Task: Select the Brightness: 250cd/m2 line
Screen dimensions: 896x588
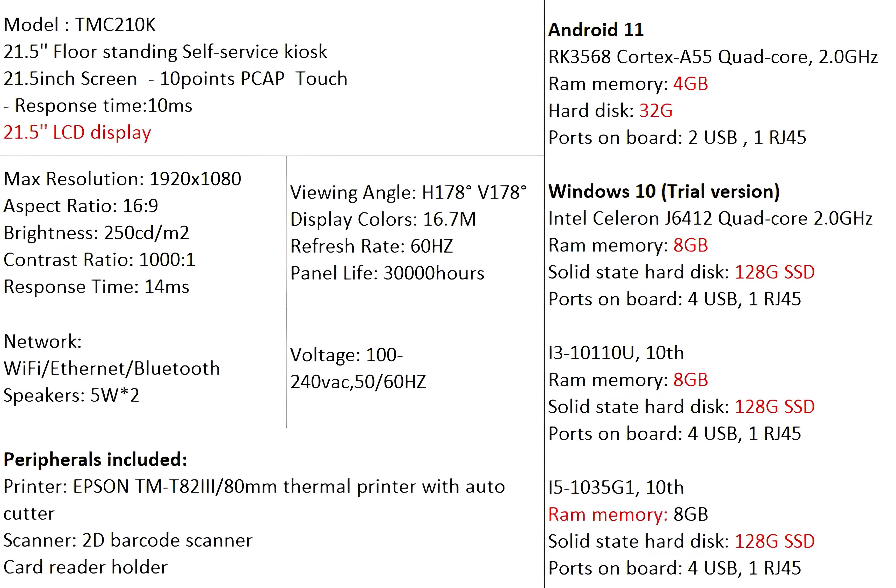Action: coord(96,233)
